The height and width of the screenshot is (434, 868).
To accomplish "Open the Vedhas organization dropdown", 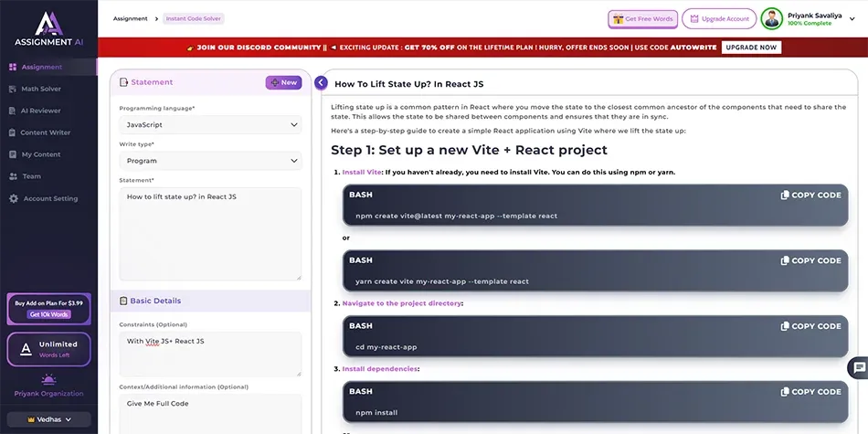I will pyautogui.click(x=48, y=419).
